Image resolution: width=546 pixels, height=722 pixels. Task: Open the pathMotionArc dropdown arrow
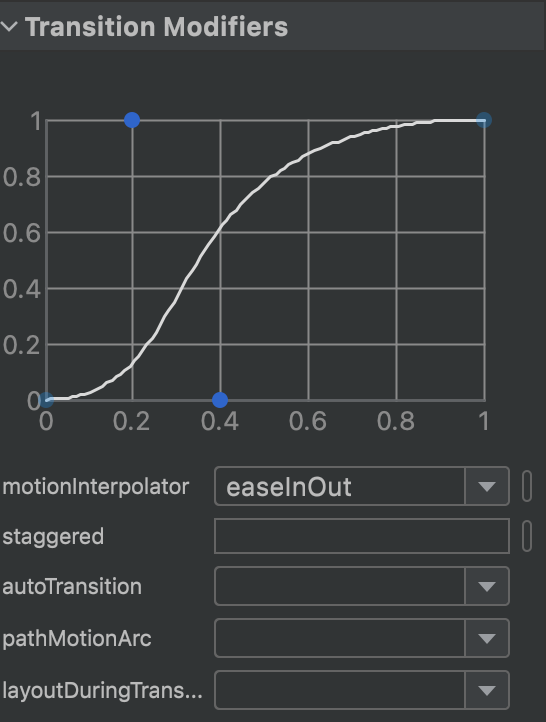(487, 638)
